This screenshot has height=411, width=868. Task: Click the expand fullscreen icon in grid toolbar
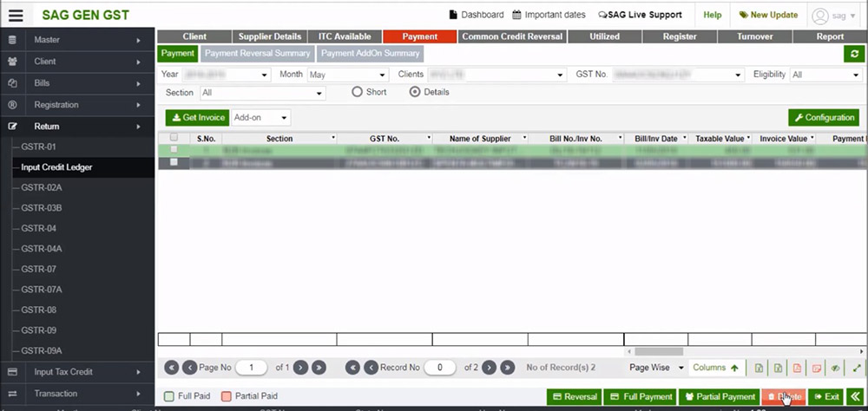[857, 368]
